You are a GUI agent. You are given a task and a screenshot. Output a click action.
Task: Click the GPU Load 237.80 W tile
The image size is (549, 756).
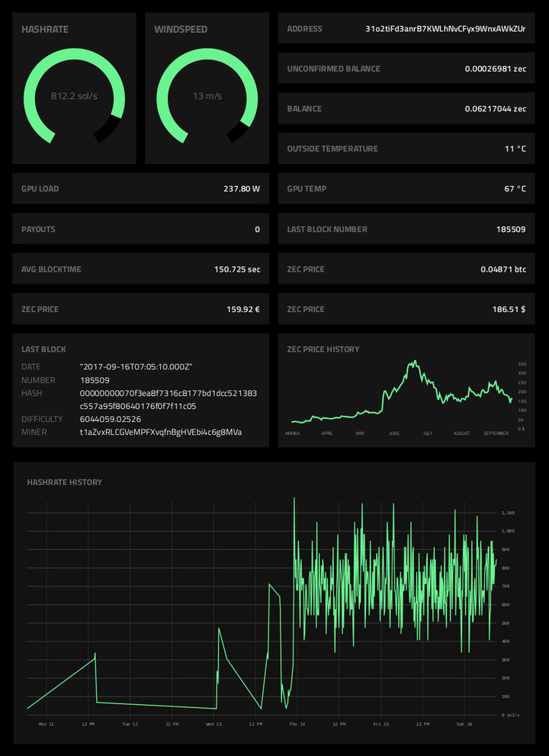[x=141, y=188]
